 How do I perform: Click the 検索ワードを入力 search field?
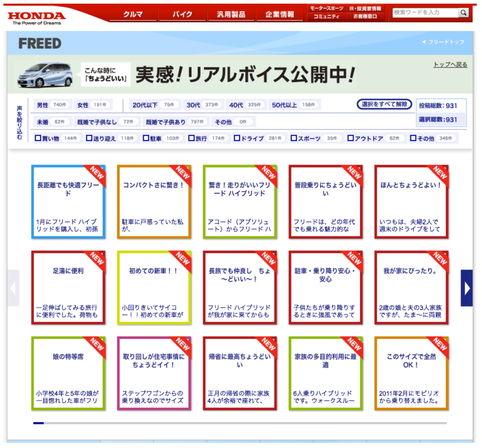tap(425, 13)
